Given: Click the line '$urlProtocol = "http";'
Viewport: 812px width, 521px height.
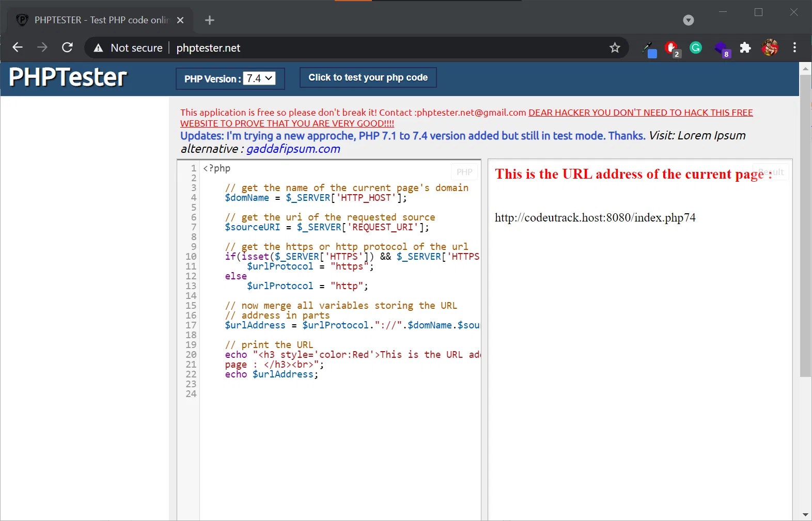Looking at the screenshot, I should click(x=307, y=286).
